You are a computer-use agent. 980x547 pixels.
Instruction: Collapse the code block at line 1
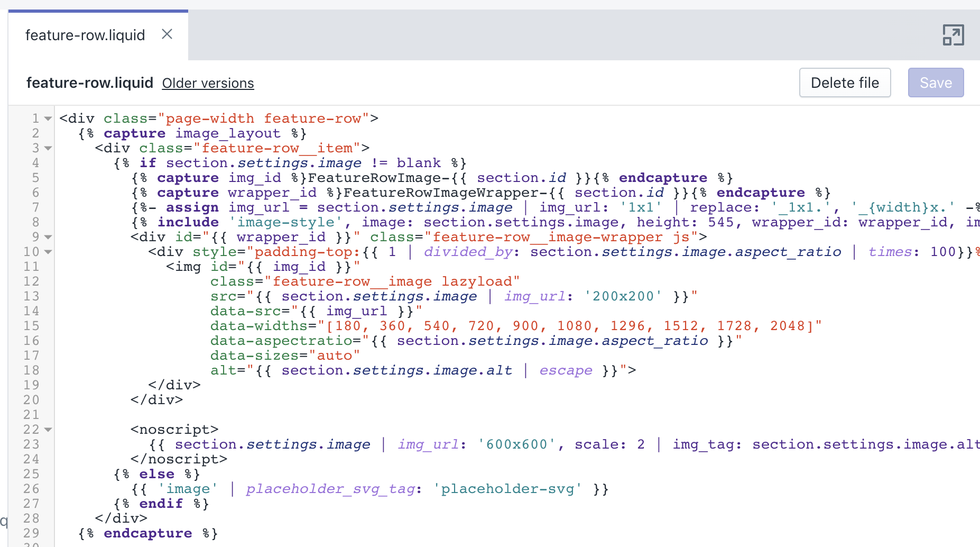pos(47,118)
